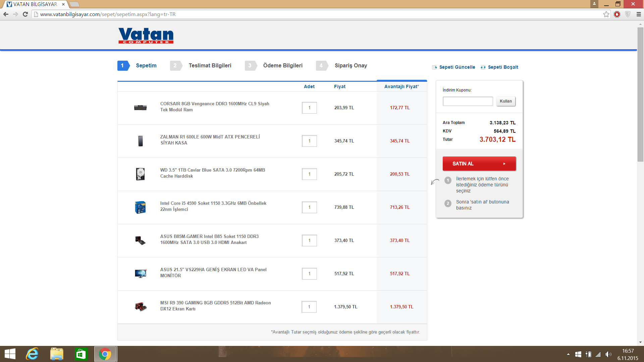Viewport: 644px width, 362px height.
Task: Click the gray shield extension icon
Action: click(628, 14)
